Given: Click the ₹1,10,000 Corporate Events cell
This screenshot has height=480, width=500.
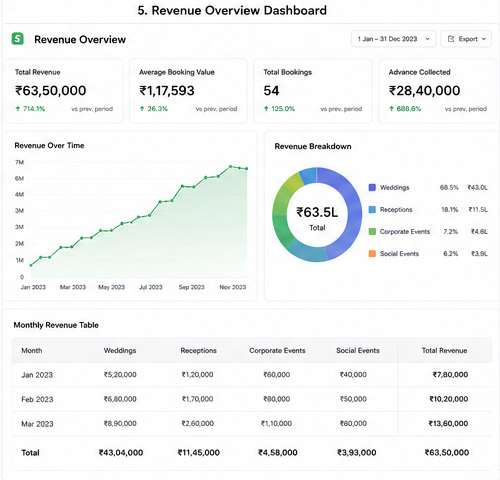Looking at the screenshot, I should [276, 423].
